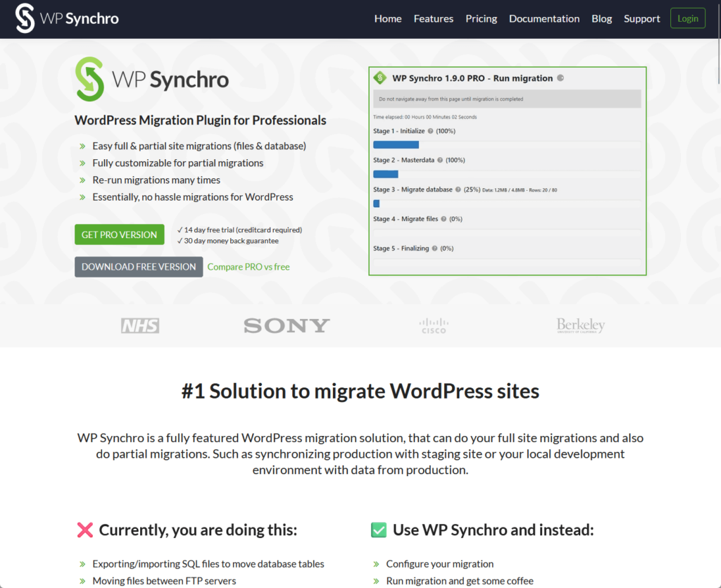Click the chevron bullet before Fully customizable
Viewport: 721px width, 588px height.
82,163
